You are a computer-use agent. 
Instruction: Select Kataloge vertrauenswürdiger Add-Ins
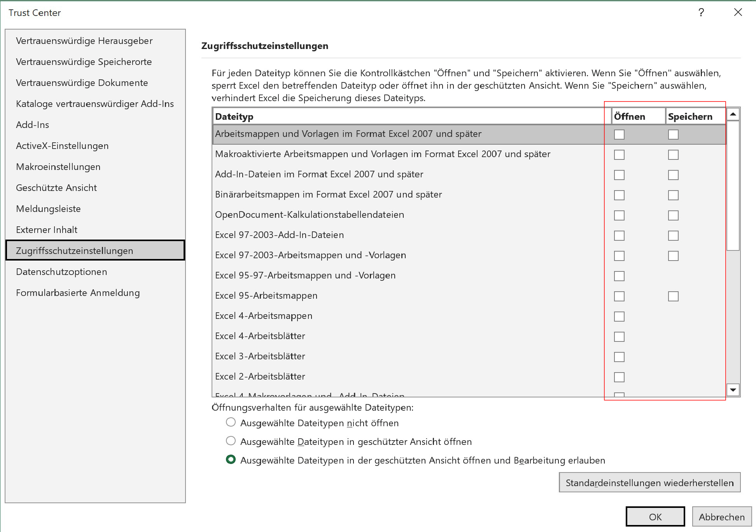point(95,104)
